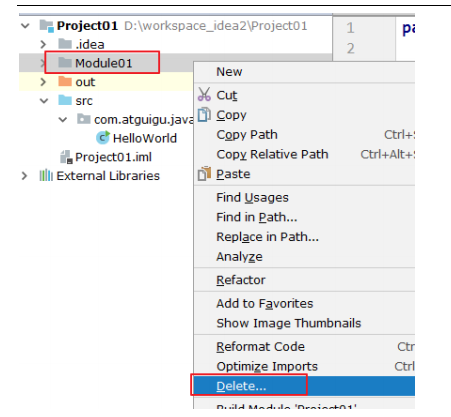Select com.atguigu.java package name

[x=143, y=120]
